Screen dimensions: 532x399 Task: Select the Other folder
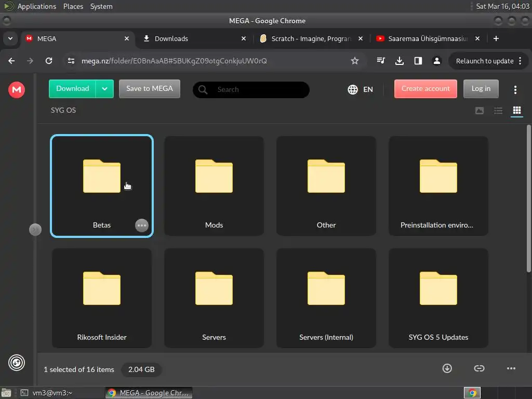(326, 186)
